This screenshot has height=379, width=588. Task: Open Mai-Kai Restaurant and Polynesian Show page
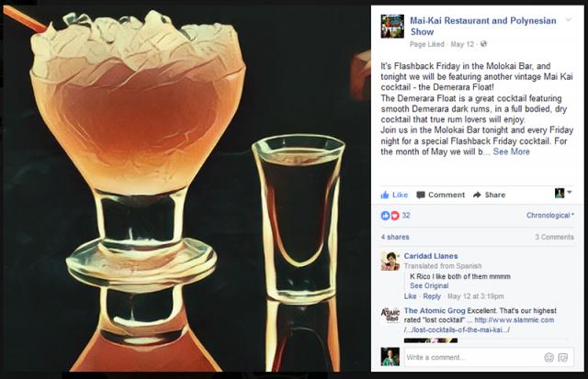point(483,26)
